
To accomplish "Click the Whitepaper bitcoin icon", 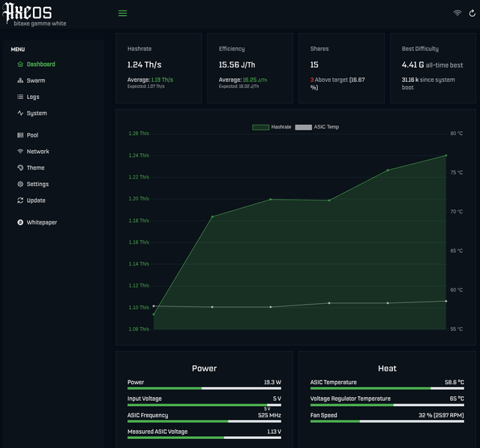I will coord(20,222).
